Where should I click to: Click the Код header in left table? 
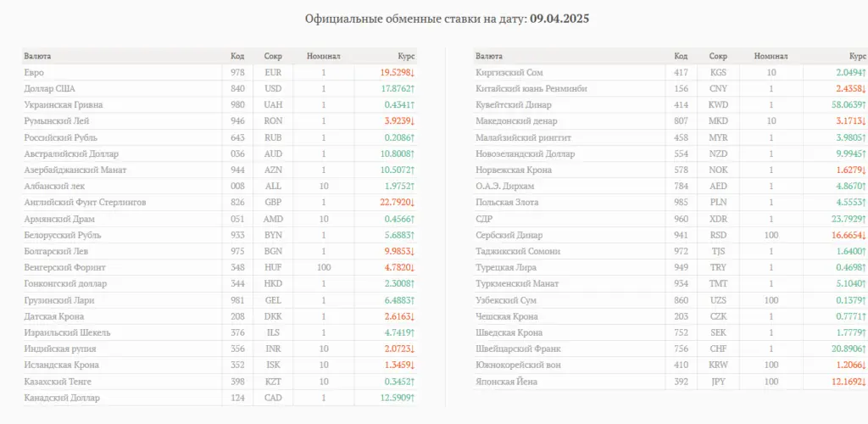coord(237,56)
